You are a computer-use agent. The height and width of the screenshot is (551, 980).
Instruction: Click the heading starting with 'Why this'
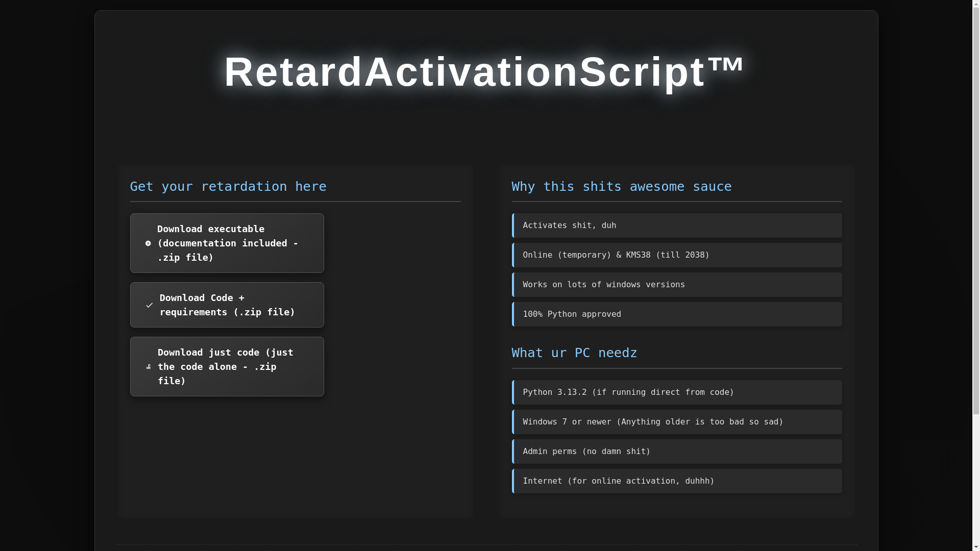point(621,187)
